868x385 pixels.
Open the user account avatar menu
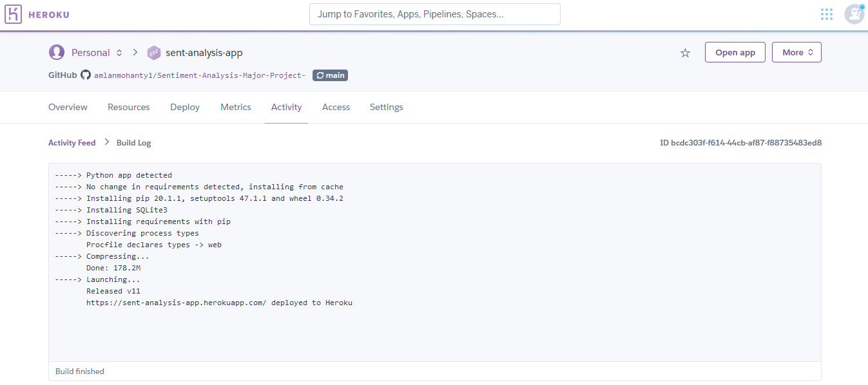pyautogui.click(x=854, y=14)
